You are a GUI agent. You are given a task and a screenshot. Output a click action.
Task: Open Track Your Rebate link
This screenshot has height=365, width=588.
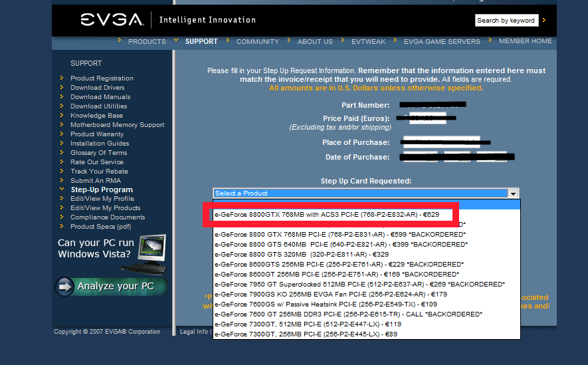pos(99,171)
